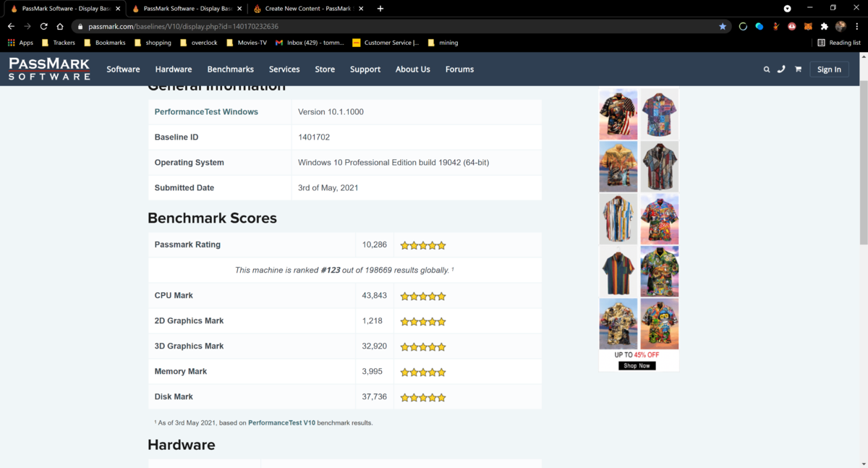This screenshot has height=468, width=868.
Task: Open the Hardware menu
Action: point(174,69)
